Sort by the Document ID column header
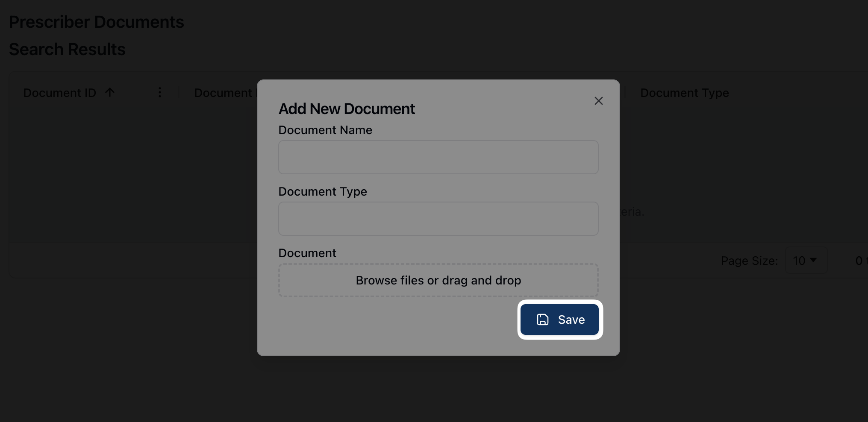Image resolution: width=868 pixels, height=422 pixels. click(60, 93)
